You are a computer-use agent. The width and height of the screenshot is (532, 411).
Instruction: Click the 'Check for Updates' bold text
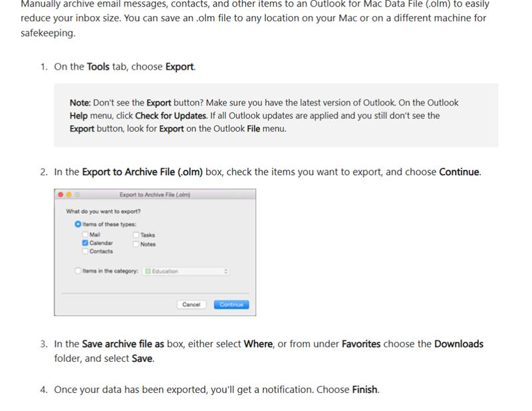pyautogui.click(x=170, y=116)
